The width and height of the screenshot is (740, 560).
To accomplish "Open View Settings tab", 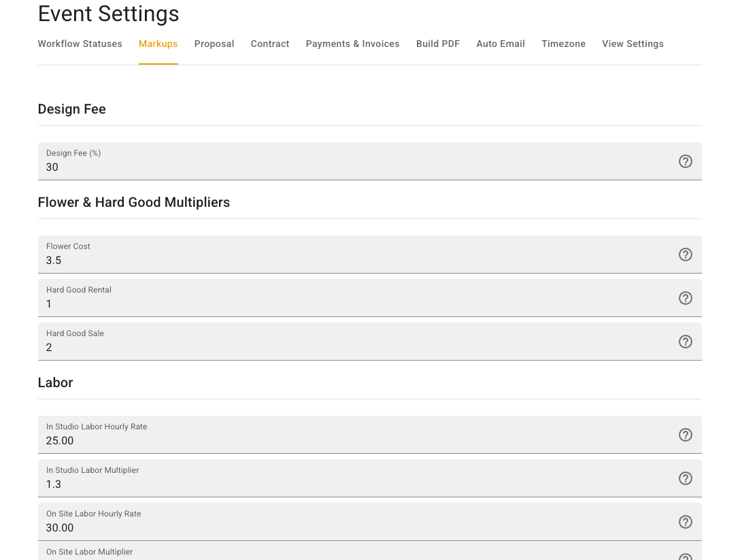I will (633, 44).
